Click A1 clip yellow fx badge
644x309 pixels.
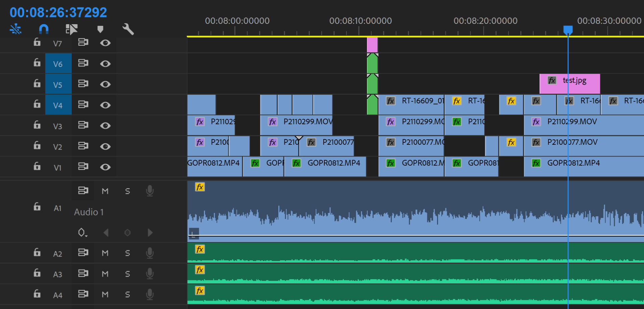coord(200,187)
